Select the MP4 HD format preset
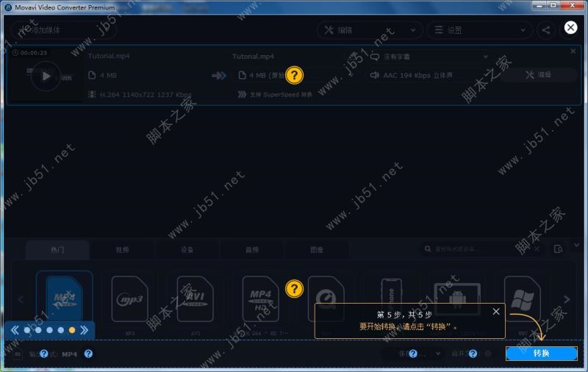The height and width of the screenshot is (372, 588). coord(261,300)
